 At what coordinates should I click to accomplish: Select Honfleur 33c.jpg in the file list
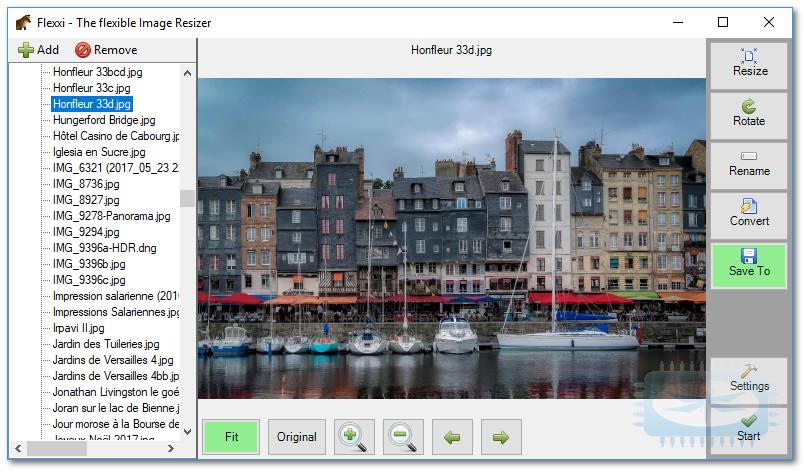pyautogui.click(x=91, y=88)
